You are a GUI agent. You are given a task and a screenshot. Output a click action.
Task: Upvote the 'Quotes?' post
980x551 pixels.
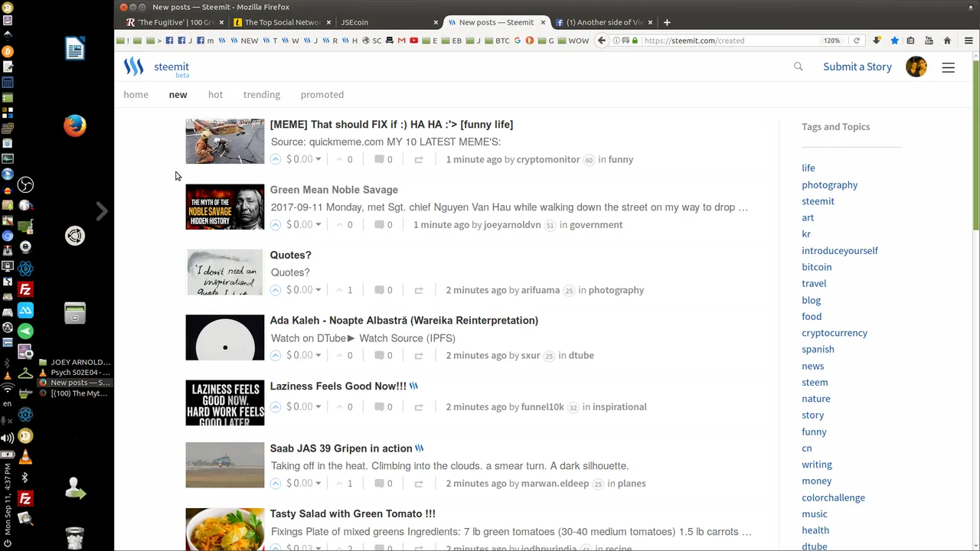point(276,290)
